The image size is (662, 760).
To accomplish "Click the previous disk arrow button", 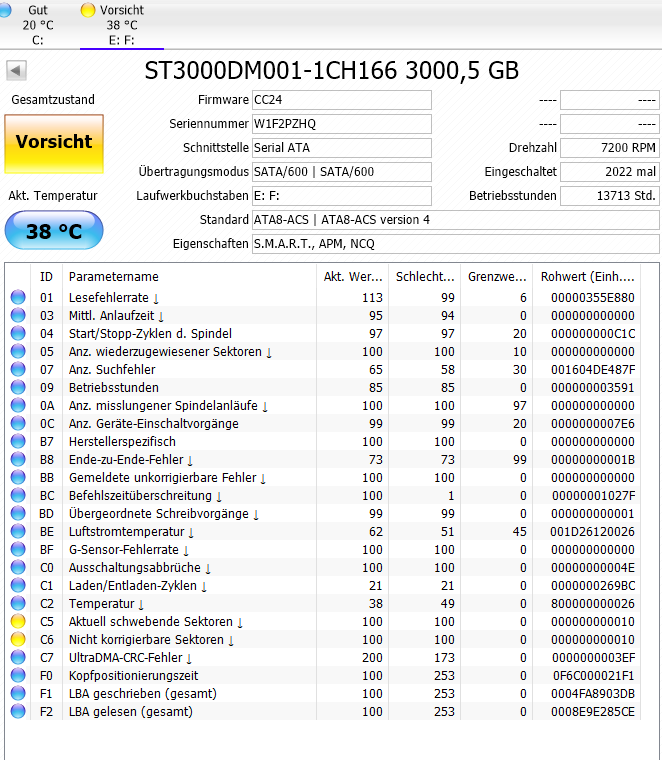I will click(x=16, y=71).
